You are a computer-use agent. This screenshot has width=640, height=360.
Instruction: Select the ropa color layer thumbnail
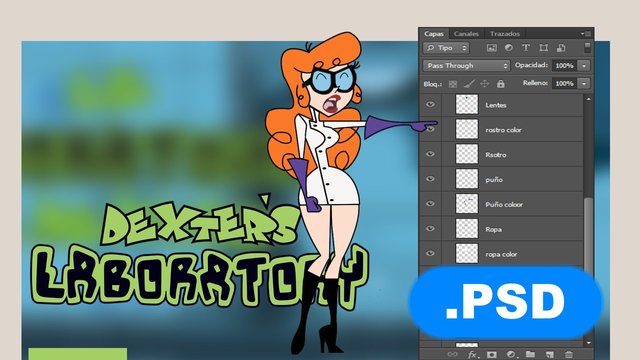click(467, 254)
